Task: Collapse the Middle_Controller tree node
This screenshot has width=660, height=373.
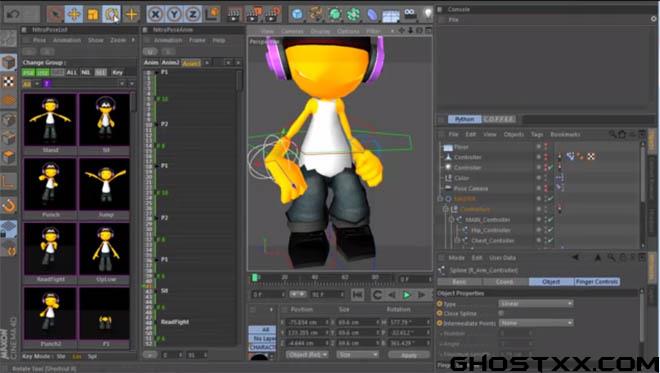Action: (451, 220)
